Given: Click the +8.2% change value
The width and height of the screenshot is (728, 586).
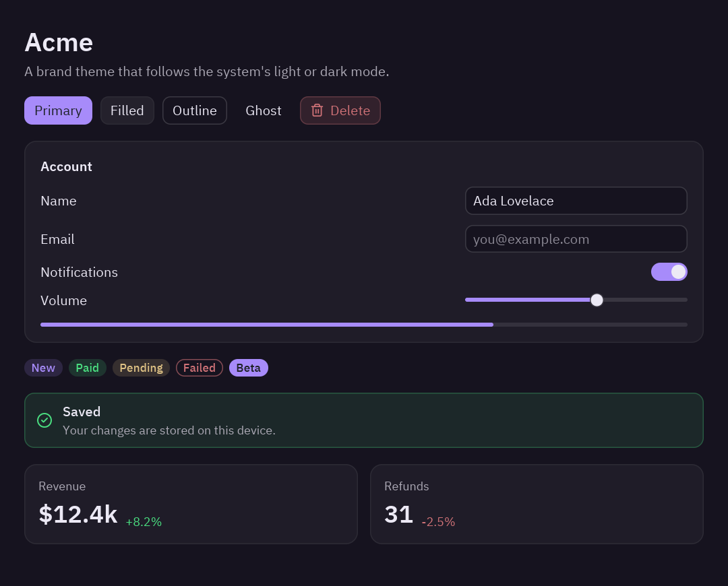Looking at the screenshot, I should [x=144, y=522].
